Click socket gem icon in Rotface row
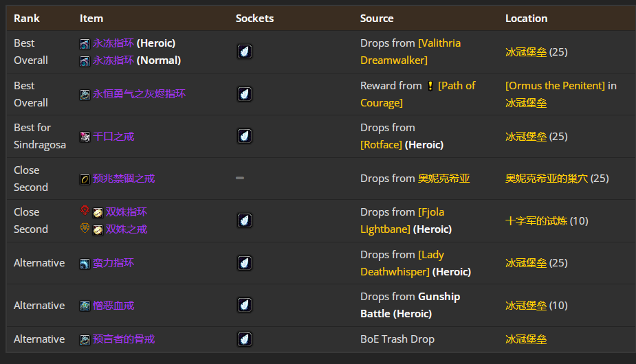This screenshot has height=364, width=636. tap(244, 136)
